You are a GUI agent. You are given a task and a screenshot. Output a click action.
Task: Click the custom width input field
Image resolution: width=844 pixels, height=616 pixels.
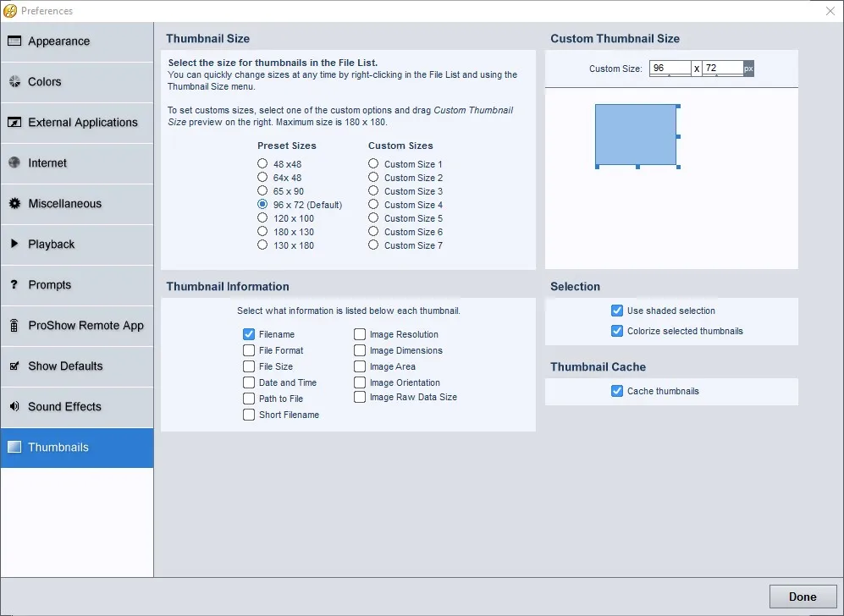point(670,69)
